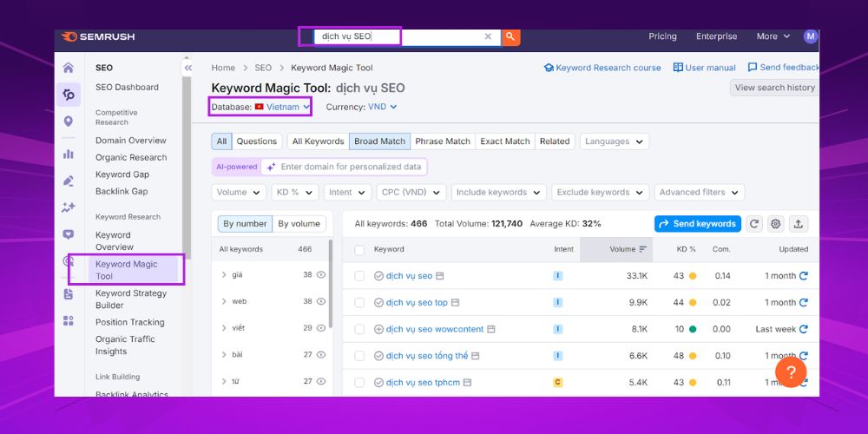Open the More menu in top bar
Image resolution: width=868 pixels, height=434 pixels.
coord(773,36)
